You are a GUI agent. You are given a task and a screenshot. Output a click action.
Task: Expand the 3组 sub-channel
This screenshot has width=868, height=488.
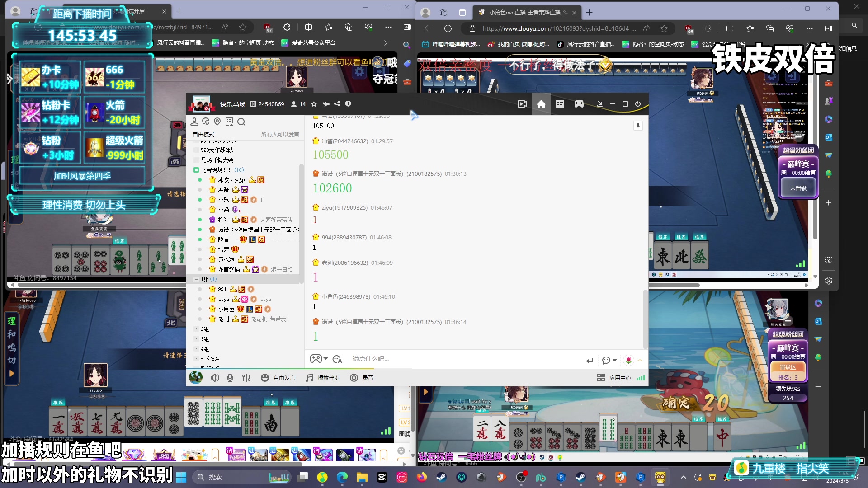(x=196, y=339)
